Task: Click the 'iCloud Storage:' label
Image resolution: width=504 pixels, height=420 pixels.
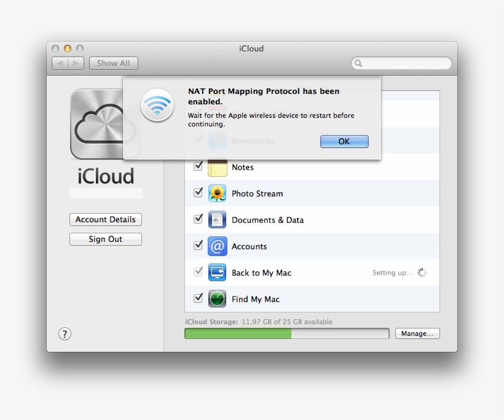Action: (211, 322)
